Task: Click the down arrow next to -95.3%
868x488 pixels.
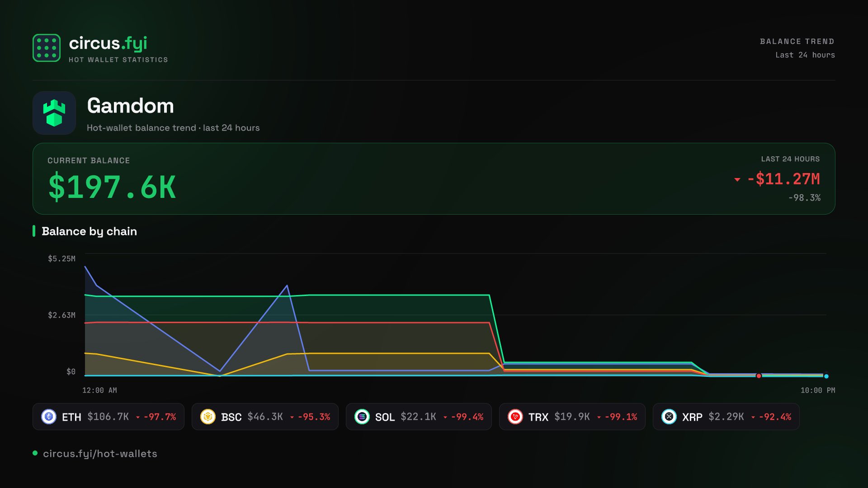Action: pyautogui.click(x=292, y=417)
